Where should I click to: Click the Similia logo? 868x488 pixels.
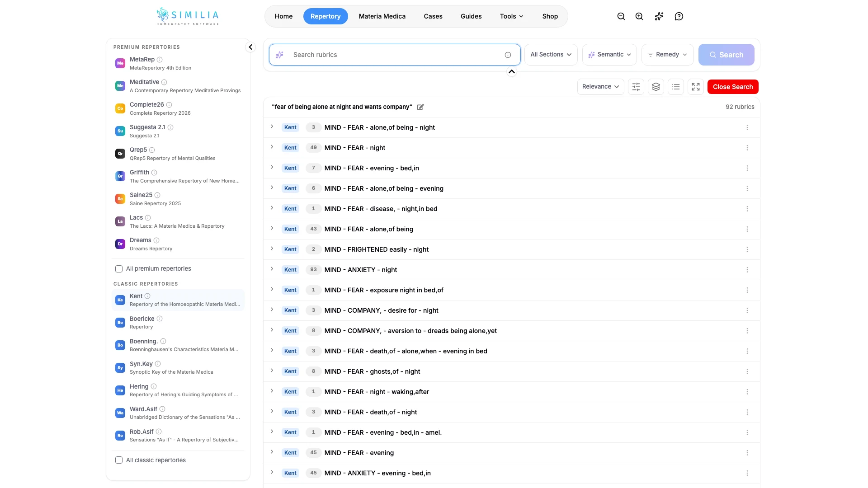188,16
